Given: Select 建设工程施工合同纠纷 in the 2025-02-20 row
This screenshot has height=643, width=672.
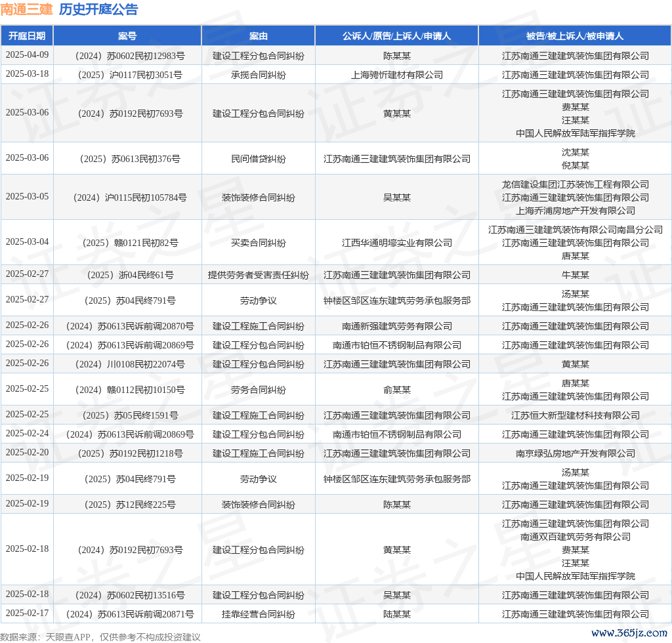Looking at the screenshot, I should (259, 453).
